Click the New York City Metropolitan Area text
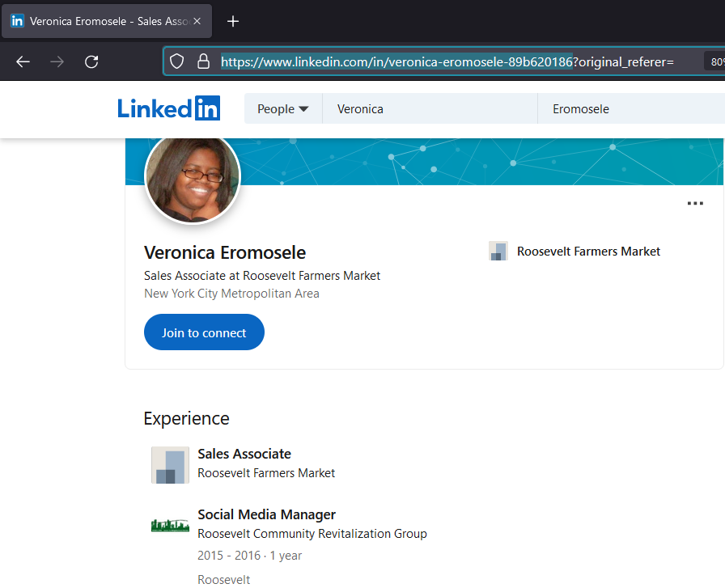This screenshot has height=588, width=725. pos(231,294)
